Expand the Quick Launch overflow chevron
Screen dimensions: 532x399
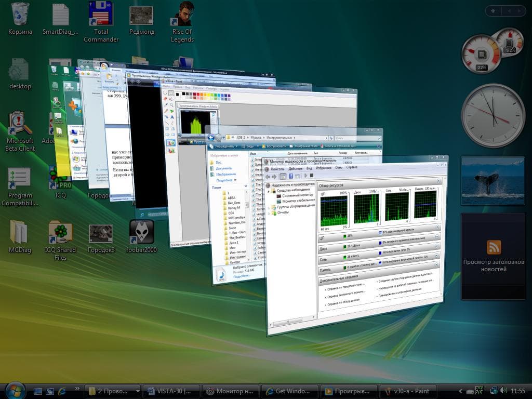pyautogui.click(x=77, y=389)
